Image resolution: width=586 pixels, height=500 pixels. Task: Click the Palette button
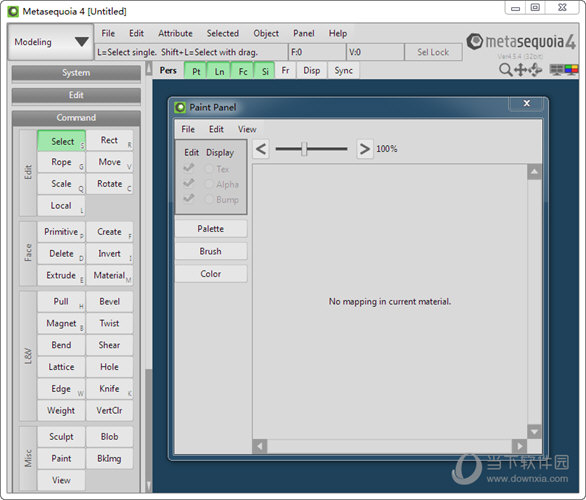(211, 229)
